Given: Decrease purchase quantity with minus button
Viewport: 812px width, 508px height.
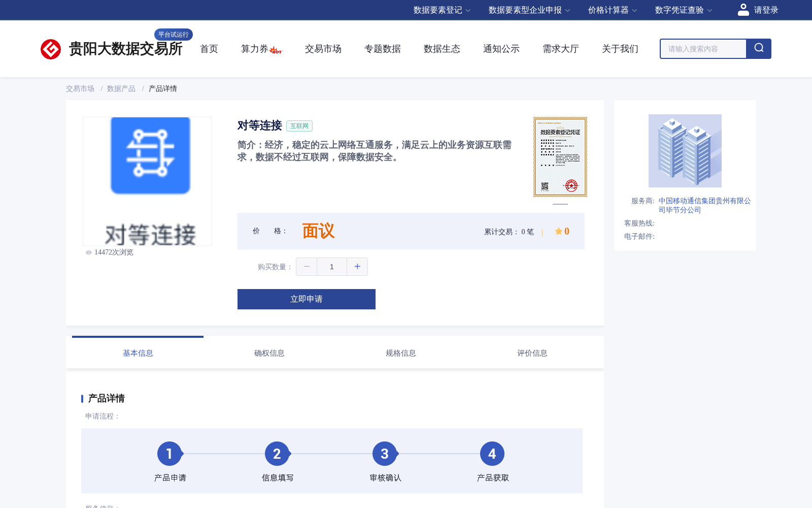Looking at the screenshot, I should (307, 267).
